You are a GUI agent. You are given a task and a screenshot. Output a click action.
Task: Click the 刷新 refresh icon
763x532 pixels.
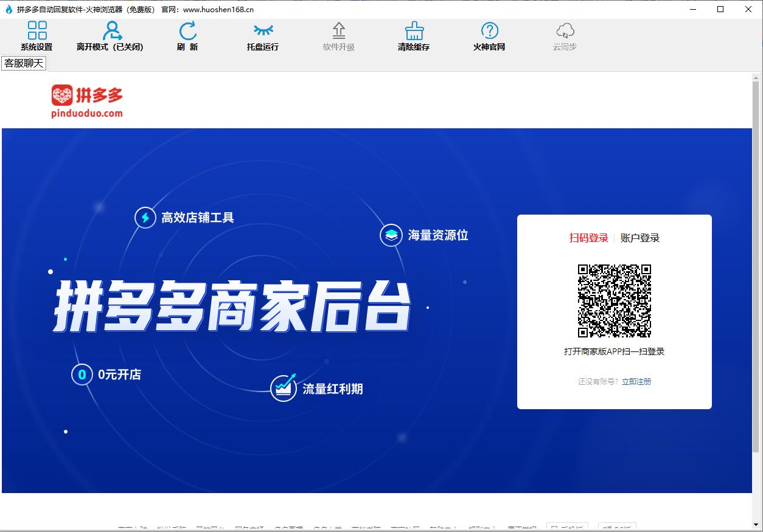187,30
